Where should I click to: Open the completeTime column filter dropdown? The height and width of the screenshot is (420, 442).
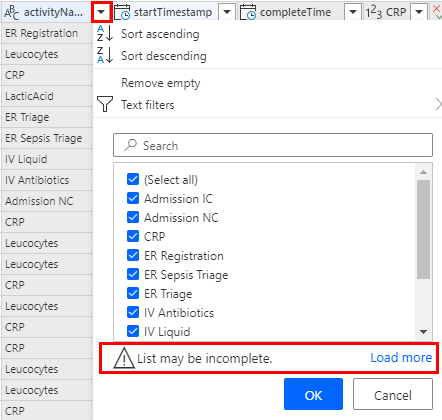(x=353, y=12)
